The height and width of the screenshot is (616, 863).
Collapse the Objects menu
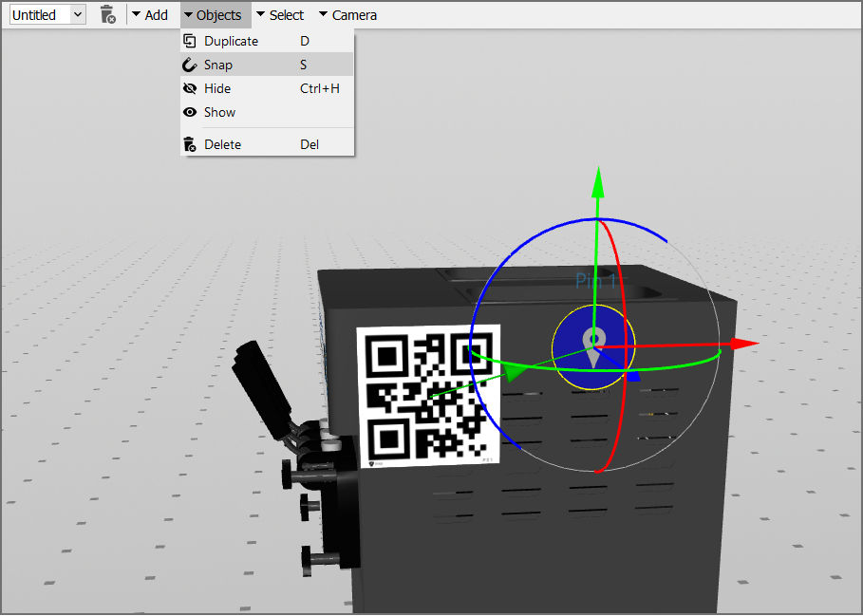click(x=216, y=15)
